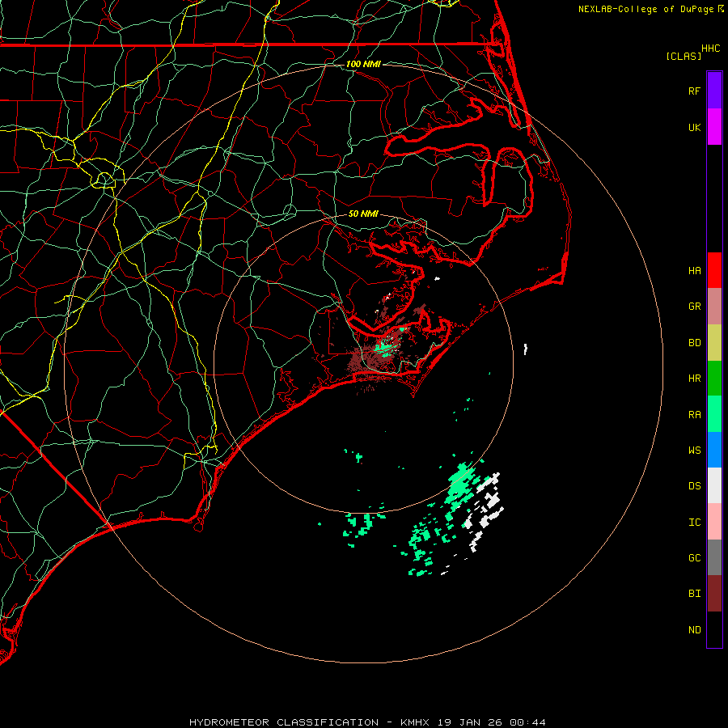
Task: Pick the RA light green legend swatch
Action: click(714, 414)
